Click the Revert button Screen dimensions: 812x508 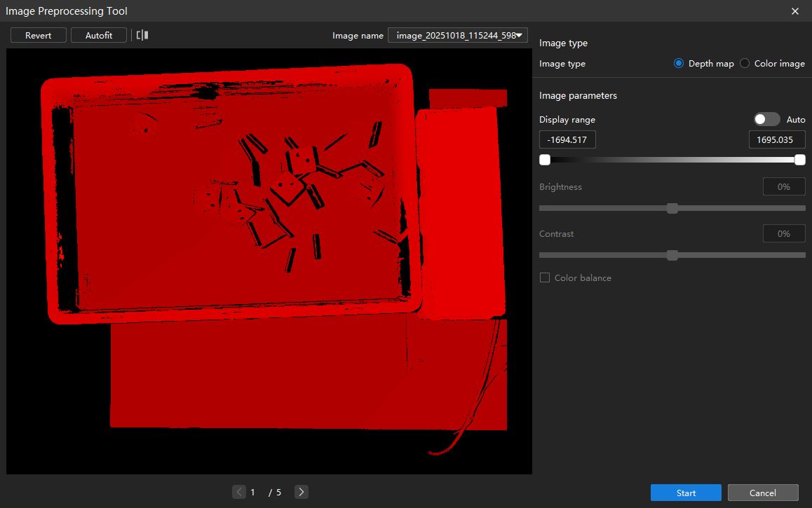click(39, 35)
